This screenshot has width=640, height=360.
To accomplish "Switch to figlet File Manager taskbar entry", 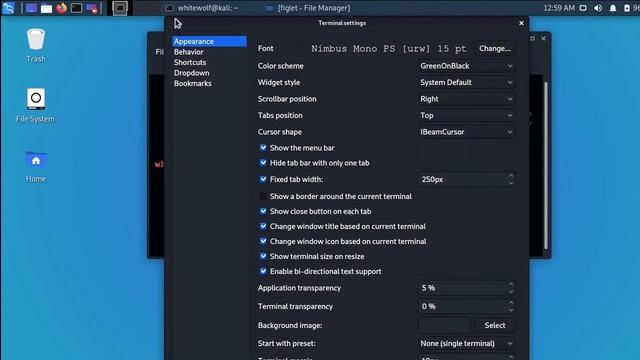I will (307, 8).
